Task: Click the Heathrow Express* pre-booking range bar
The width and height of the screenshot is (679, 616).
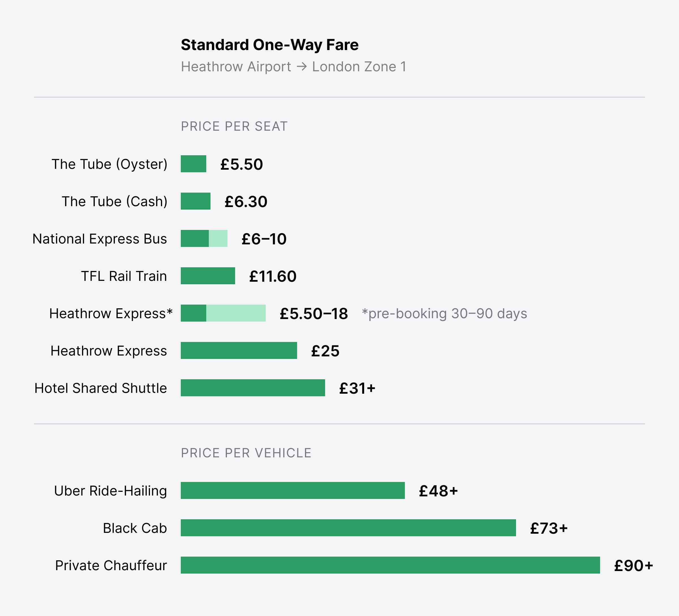Action: [223, 313]
